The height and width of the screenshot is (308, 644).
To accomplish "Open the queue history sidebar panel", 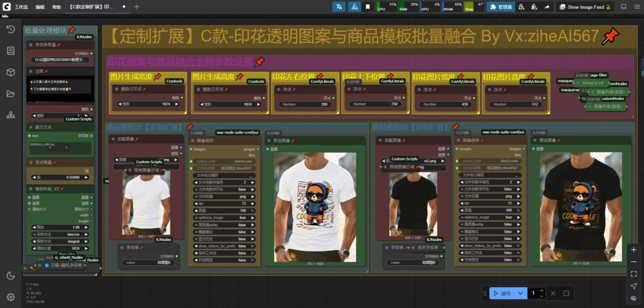I will [11, 29].
